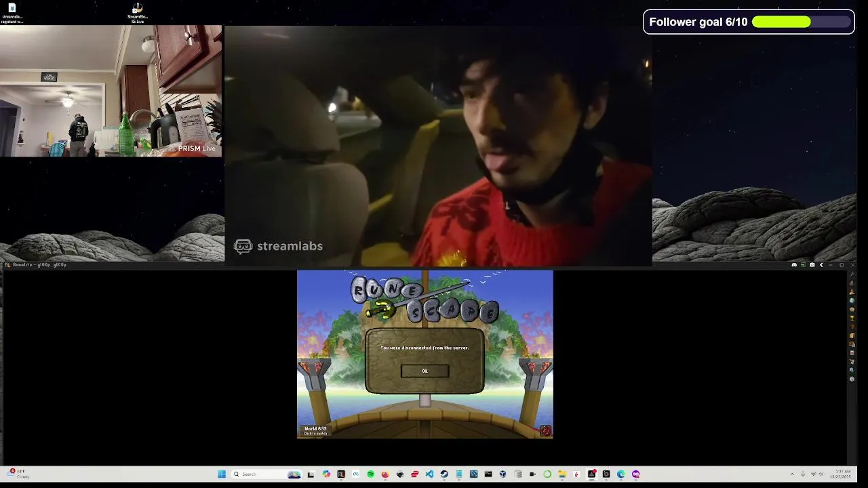The width and height of the screenshot is (868, 488).
Task: Open Meta app from taskbar
Action: coord(355,474)
